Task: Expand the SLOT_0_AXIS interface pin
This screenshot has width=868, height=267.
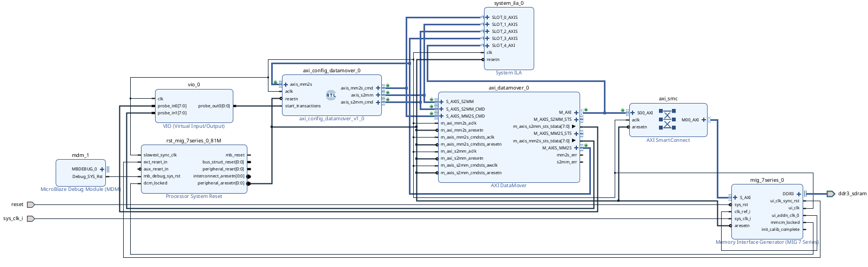Action: [487, 17]
